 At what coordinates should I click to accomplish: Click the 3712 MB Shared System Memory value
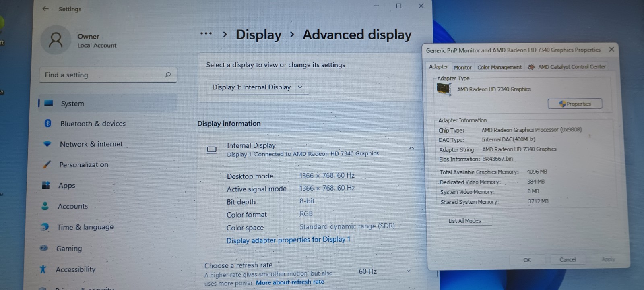[538, 201]
